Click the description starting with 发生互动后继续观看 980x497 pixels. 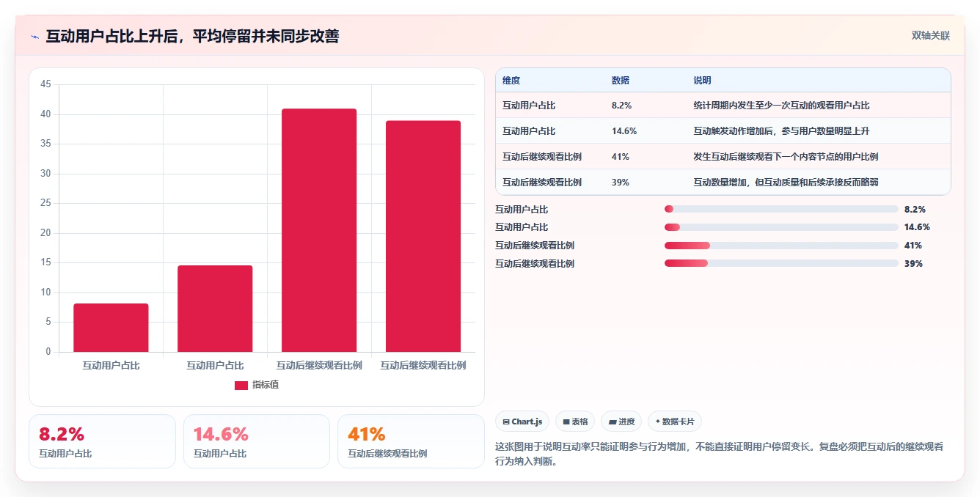(x=786, y=157)
